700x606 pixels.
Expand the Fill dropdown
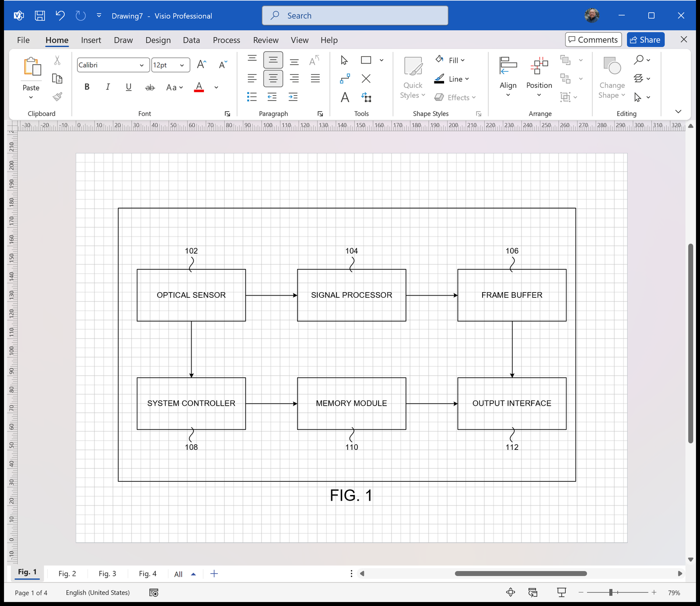tap(451, 60)
